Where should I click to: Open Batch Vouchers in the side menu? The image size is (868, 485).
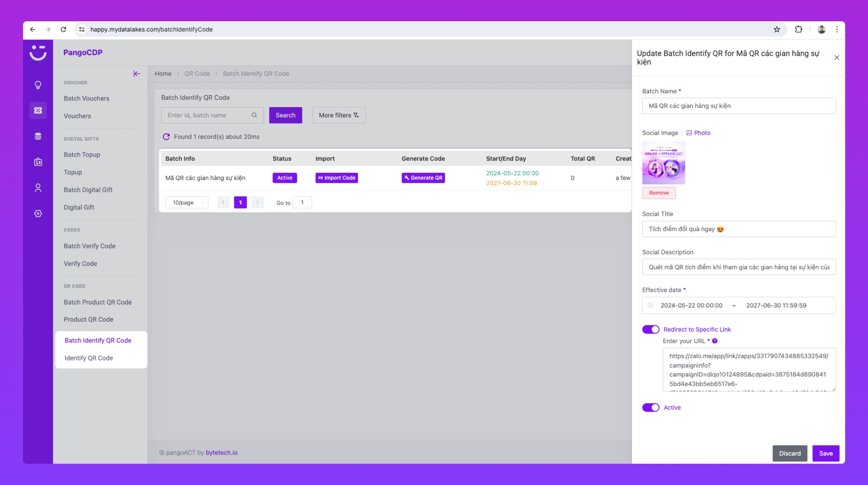(x=86, y=99)
